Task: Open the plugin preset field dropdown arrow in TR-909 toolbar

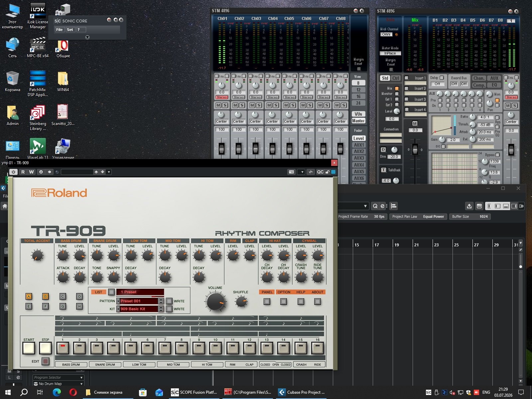Action: [x=109, y=172]
